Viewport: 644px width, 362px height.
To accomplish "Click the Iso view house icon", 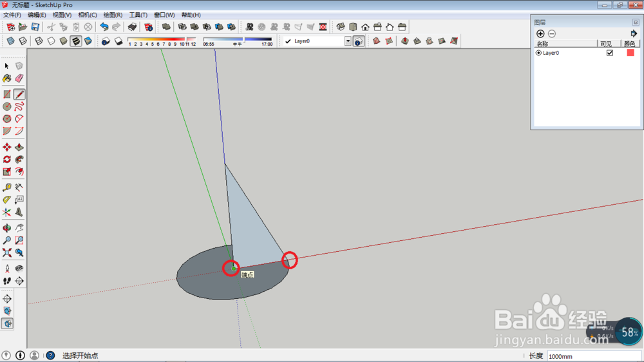I will coord(341,27).
